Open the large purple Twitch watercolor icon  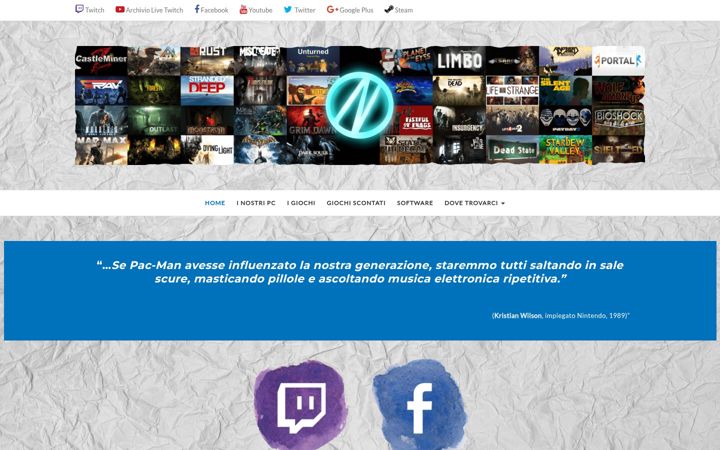pos(301,405)
